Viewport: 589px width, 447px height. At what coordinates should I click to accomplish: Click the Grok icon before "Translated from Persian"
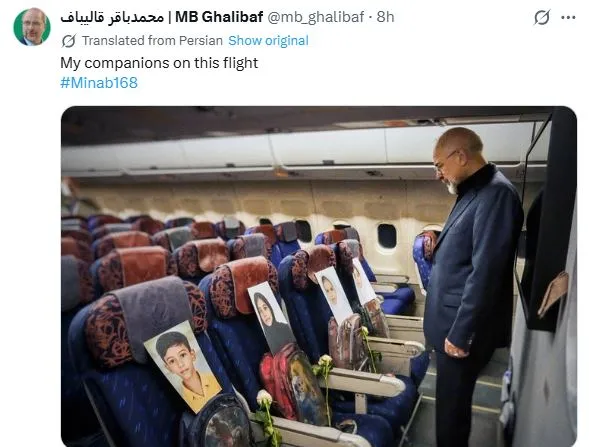69,41
